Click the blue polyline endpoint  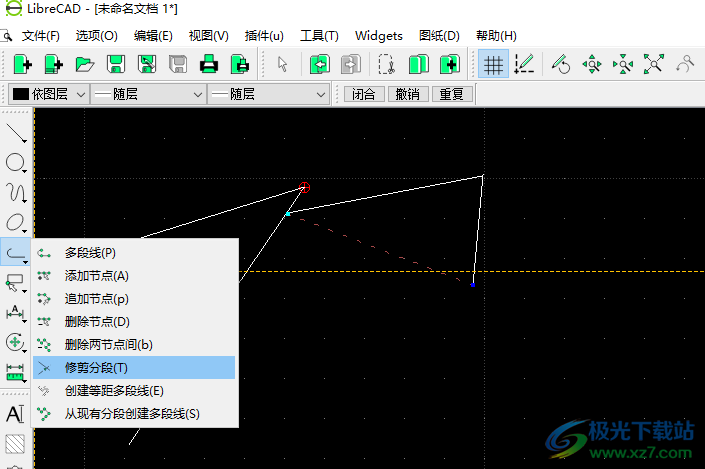click(x=473, y=285)
